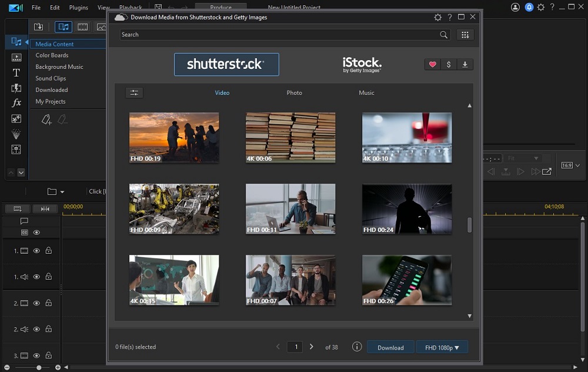588x372 pixels.
Task: Select the FHD 00:19 sunset video thumbnail
Action: 173,138
